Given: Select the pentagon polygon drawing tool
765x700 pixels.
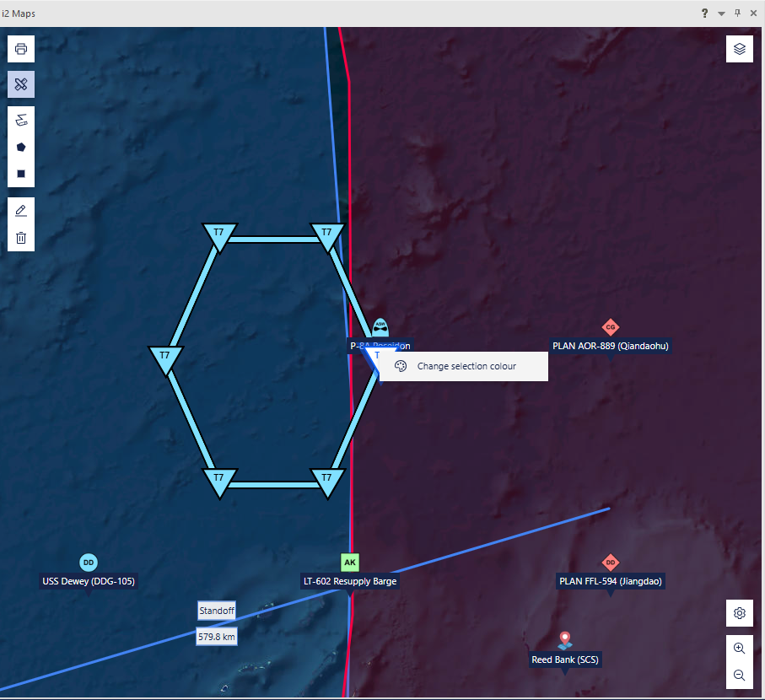Looking at the screenshot, I should click(21, 147).
